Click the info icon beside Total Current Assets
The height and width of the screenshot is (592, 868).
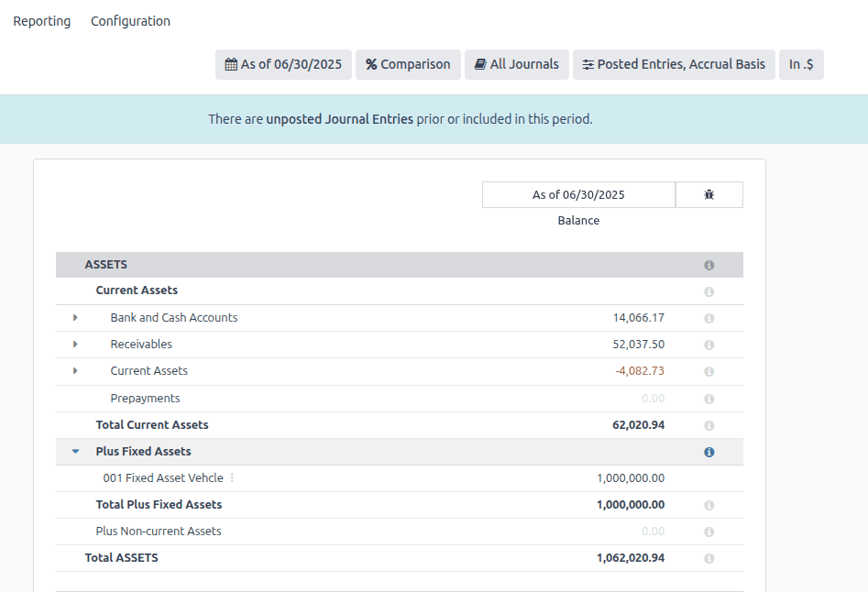709,425
